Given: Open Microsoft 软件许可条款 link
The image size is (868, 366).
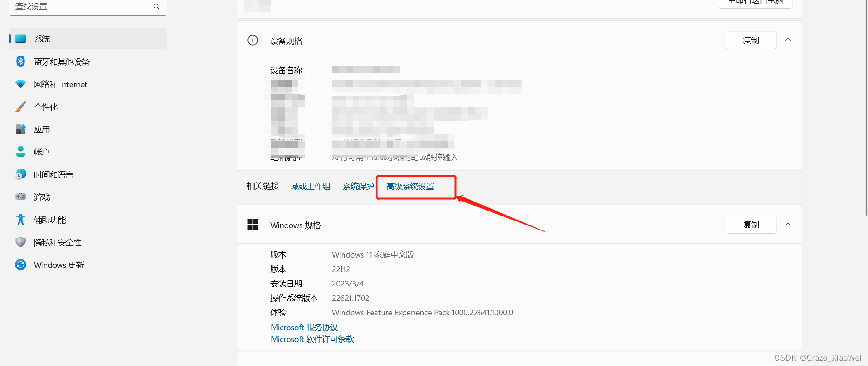Looking at the screenshot, I should (x=312, y=339).
